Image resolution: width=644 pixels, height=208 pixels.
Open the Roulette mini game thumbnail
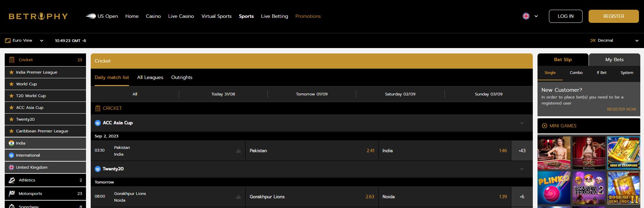[x=554, y=153]
